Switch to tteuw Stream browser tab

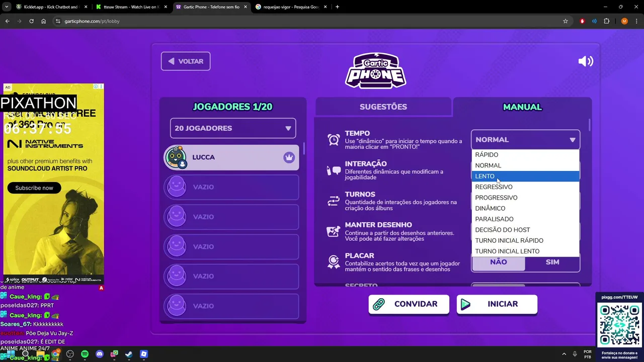[131, 7]
